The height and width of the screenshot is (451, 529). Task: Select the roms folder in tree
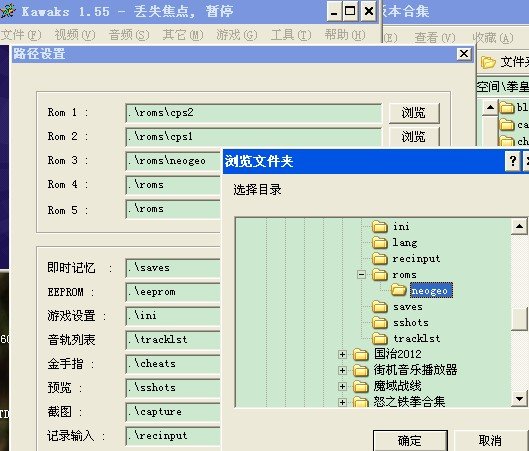pos(404,275)
